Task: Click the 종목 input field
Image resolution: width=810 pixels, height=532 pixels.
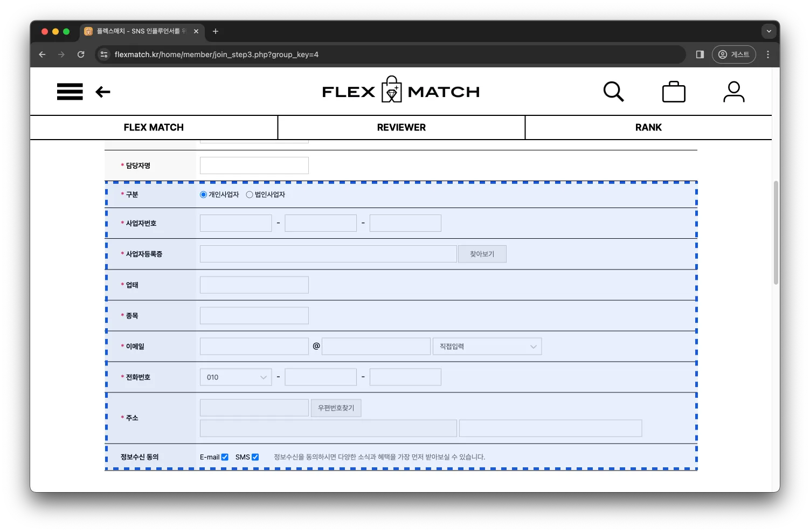Action: (254, 316)
